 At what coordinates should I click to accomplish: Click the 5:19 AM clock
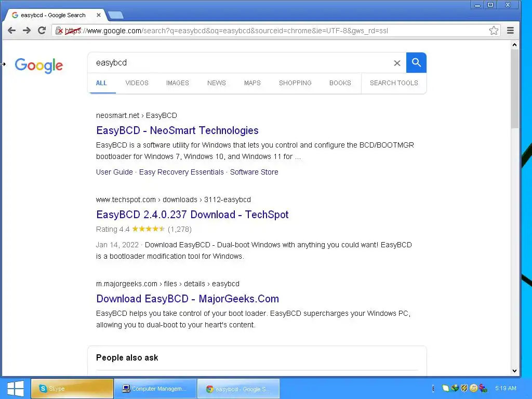[x=506, y=388]
